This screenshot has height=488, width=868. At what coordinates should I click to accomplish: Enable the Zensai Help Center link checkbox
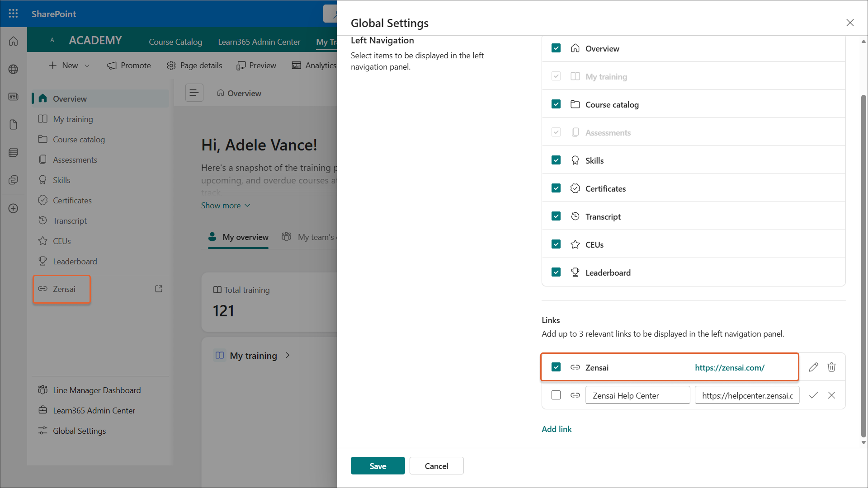556,395
